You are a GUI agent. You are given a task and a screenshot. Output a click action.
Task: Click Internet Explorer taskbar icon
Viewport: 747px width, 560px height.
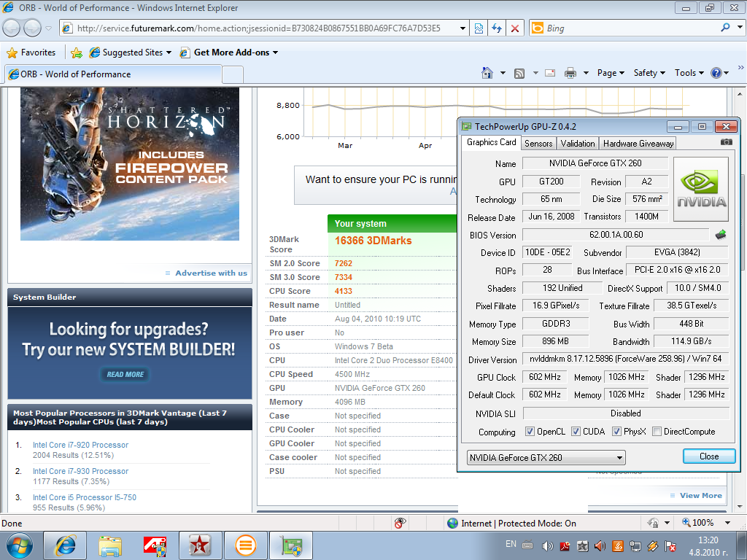click(65, 545)
